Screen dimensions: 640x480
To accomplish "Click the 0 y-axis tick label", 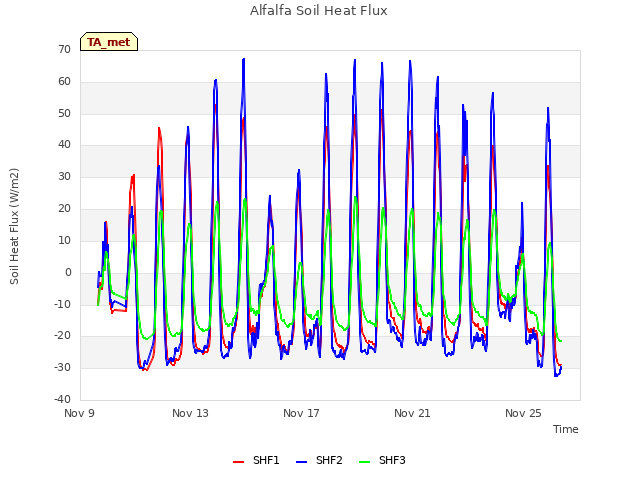I will coord(68,272).
